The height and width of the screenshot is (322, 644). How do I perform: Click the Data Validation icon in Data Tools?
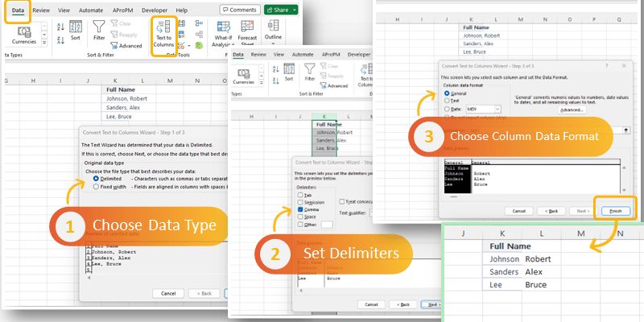[x=182, y=45]
